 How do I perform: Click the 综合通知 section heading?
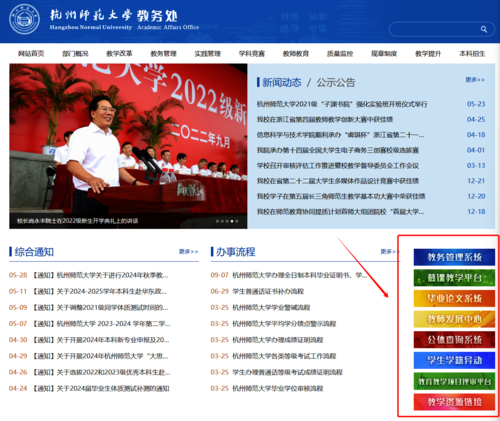[34, 252]
